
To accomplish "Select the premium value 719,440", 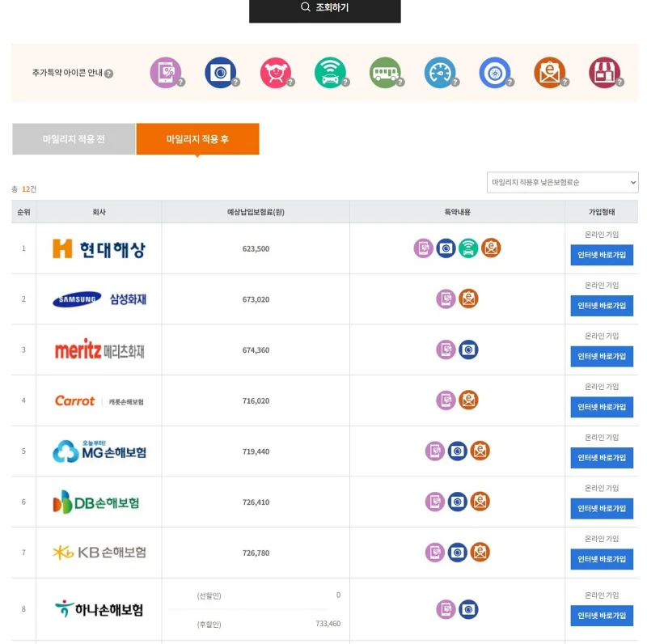I will 256,451.
